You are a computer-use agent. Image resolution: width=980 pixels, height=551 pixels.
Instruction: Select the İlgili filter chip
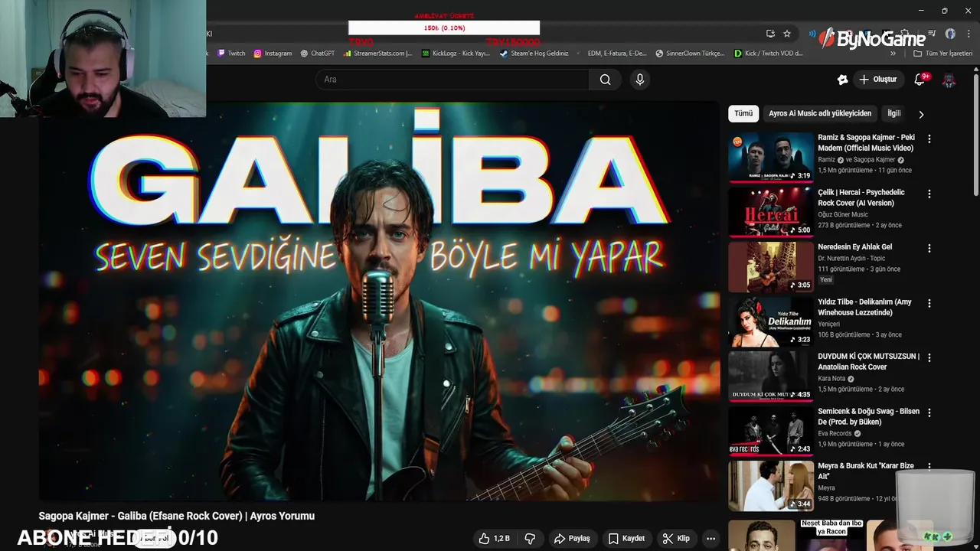[x=894, y=113]
